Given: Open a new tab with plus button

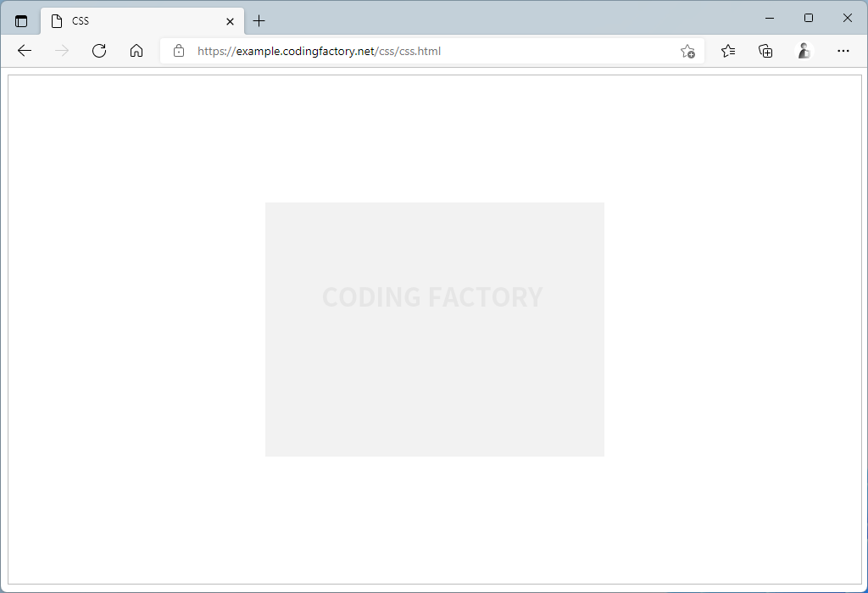Looking at the screenshot, I should (x=259, y=21).
